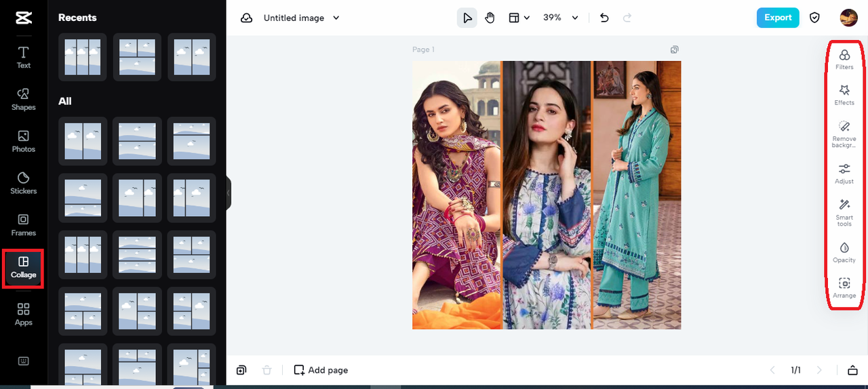Click the pages panel toggle icon at bottom right
This screenshot has height=389, width=868.
pos(852,370)
